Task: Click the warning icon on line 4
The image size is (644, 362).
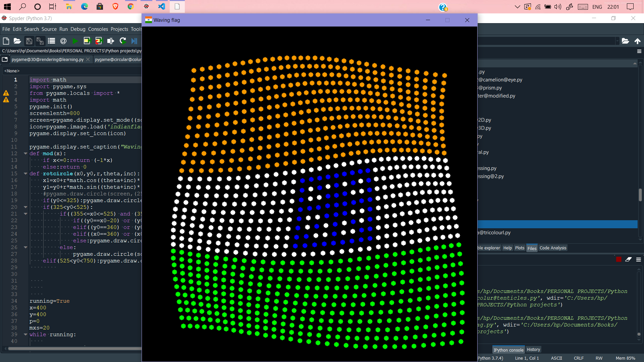Action: tap(6, 100)
